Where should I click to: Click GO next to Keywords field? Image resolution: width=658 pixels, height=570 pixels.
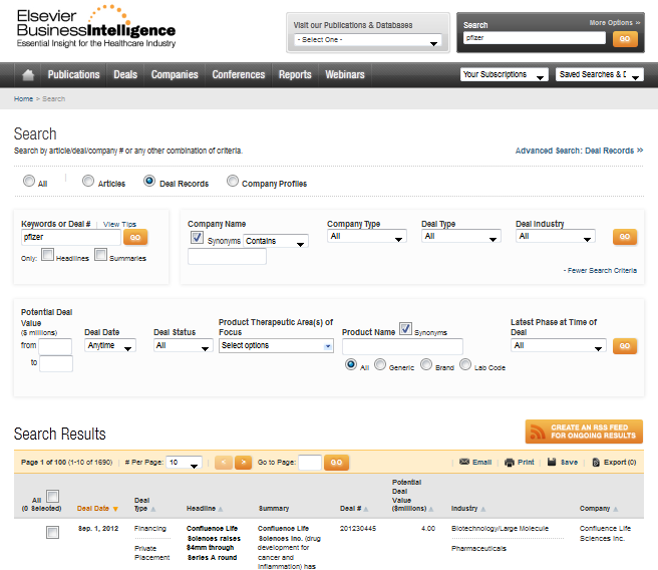tap(135, 238)
